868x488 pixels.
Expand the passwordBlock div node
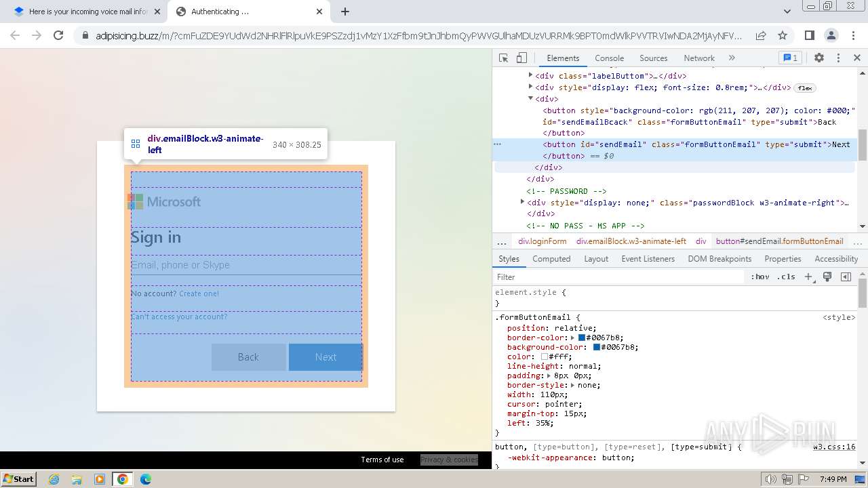pos(522,202)
